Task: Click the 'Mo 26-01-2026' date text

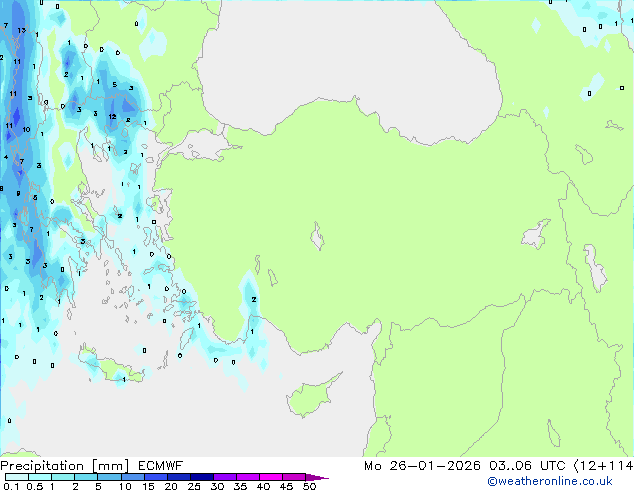Action: (422, 466)
